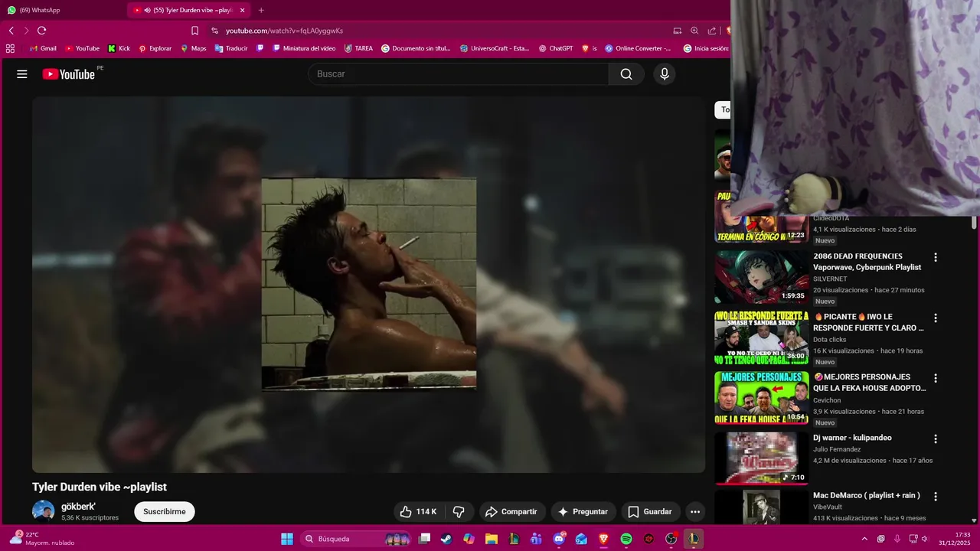Open the Cevichon channel name
980x551 pixels.
827,400
